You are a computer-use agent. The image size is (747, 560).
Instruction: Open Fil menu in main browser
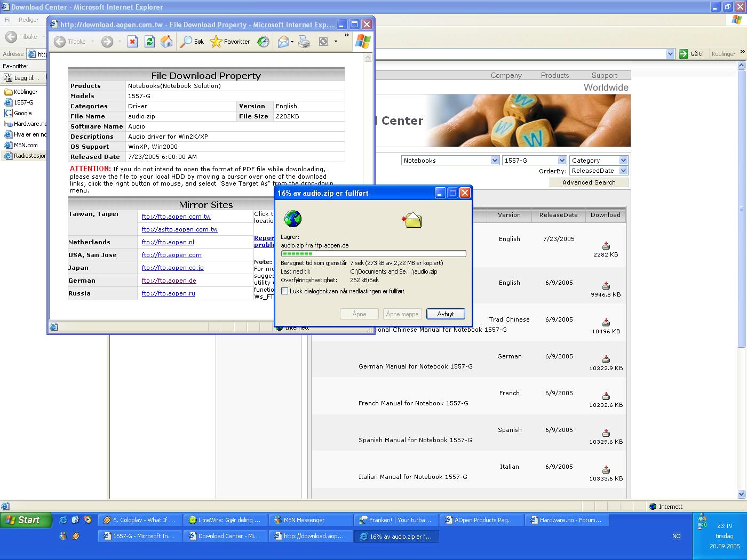tap(7, 20)
